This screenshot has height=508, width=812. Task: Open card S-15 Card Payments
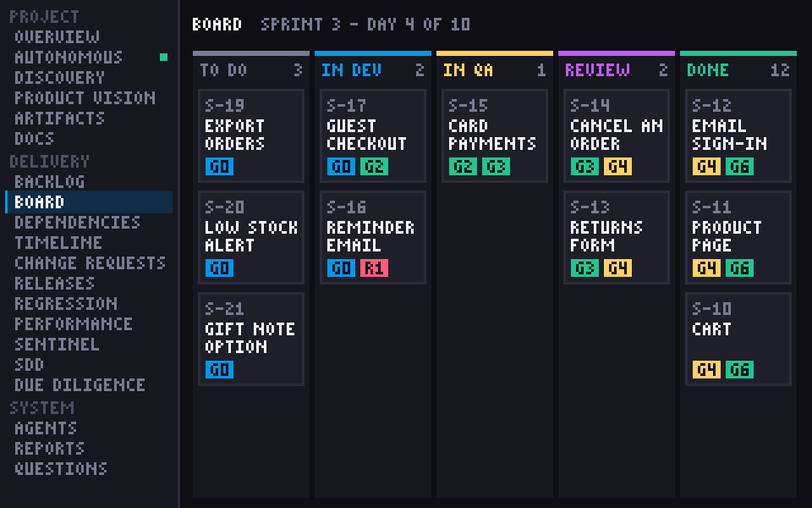[495, 135]
